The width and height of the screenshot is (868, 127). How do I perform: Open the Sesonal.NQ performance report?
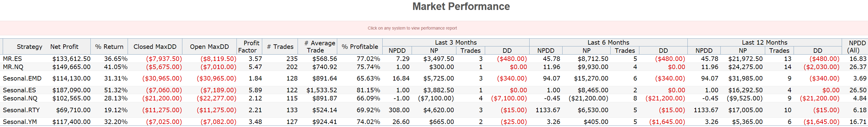click(20, 98)
